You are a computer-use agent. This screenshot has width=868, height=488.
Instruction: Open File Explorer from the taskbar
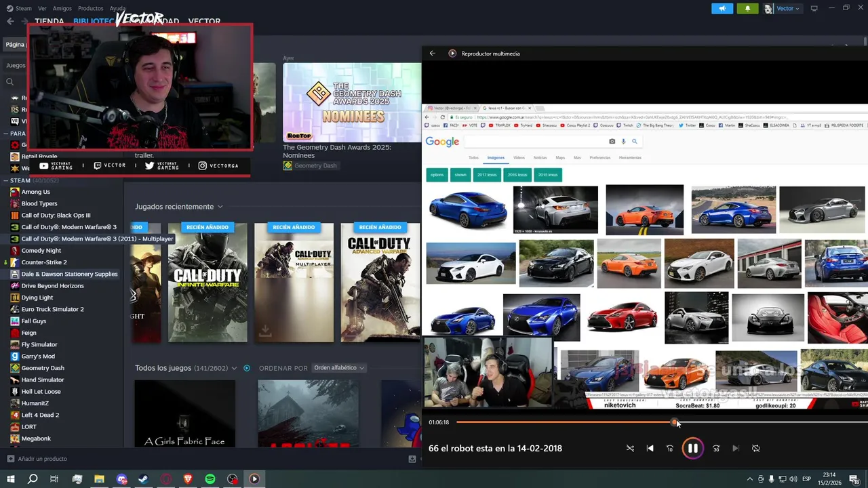pyautogui.click(x=99, y=479)
